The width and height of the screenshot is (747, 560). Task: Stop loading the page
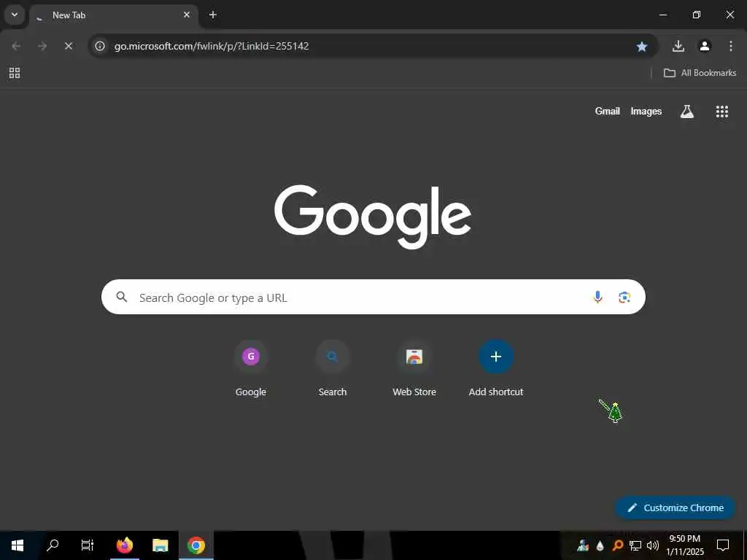click(x=69, y=46)
